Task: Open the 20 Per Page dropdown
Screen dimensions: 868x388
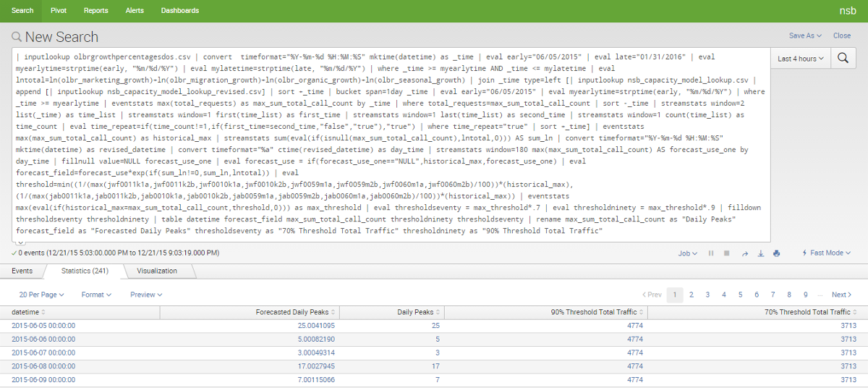Action: tap(41, 295)
